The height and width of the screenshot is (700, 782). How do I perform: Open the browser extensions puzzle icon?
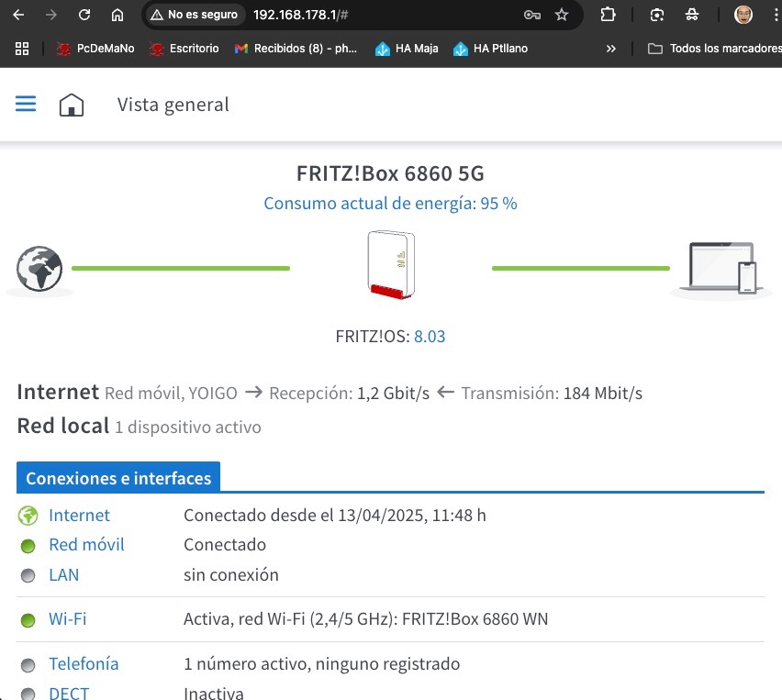tap(608, 15)
